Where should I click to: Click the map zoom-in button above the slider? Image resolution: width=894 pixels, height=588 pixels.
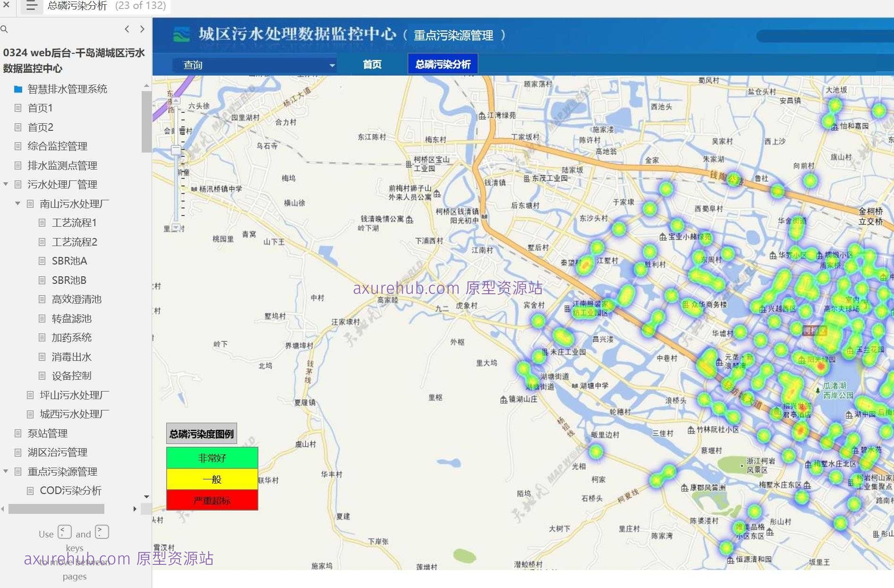pyautogui.click(x=176, y=101)
